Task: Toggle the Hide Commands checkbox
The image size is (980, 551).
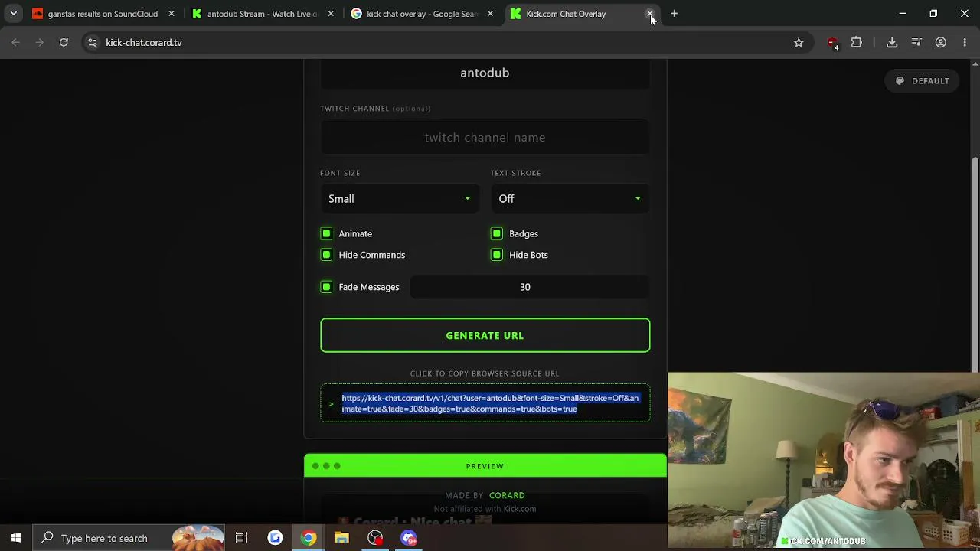Action: pyautogui.click(x=326, y=255)
